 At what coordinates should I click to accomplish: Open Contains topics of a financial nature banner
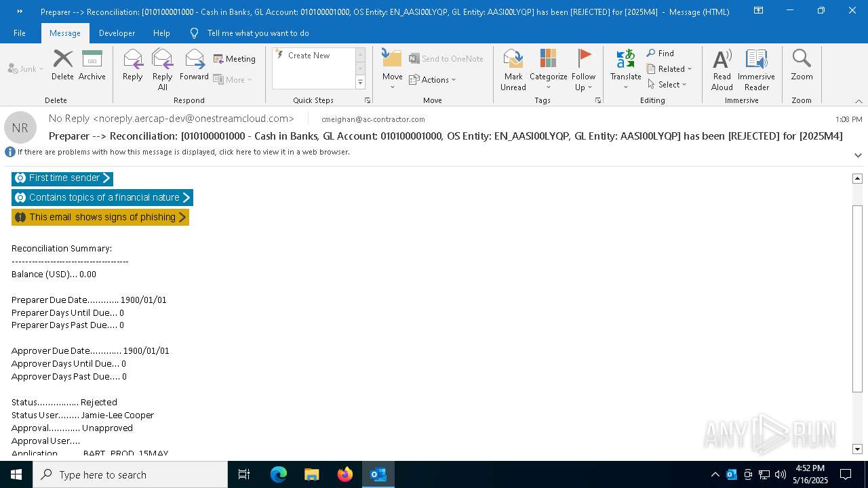[102, 197]
